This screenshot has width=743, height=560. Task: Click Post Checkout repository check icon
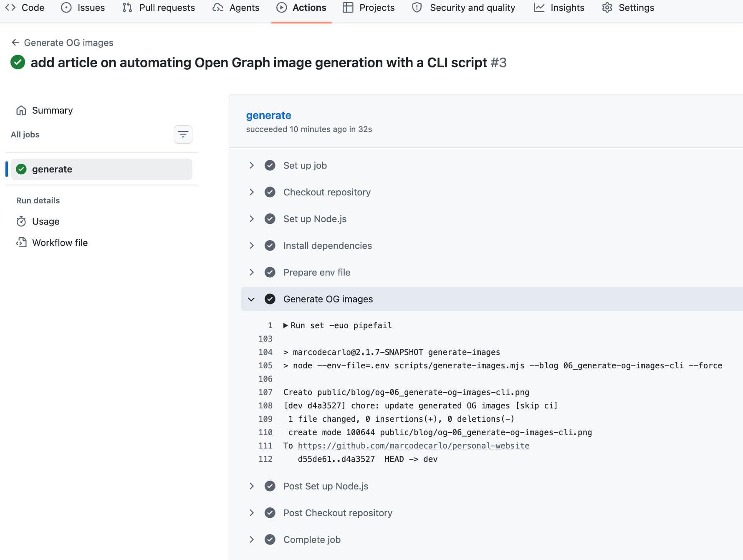tap(270, 513)
